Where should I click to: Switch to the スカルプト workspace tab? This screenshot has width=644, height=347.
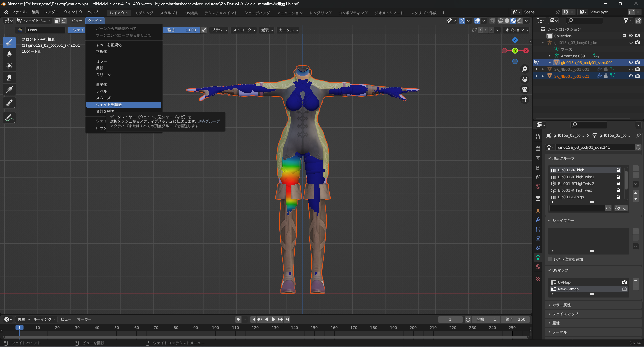click(169, 13)
